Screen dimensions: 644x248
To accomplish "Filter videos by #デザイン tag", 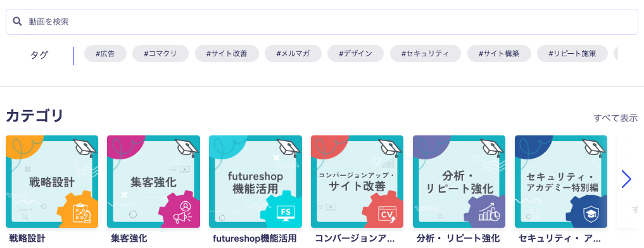I will (x=355, y=53).
